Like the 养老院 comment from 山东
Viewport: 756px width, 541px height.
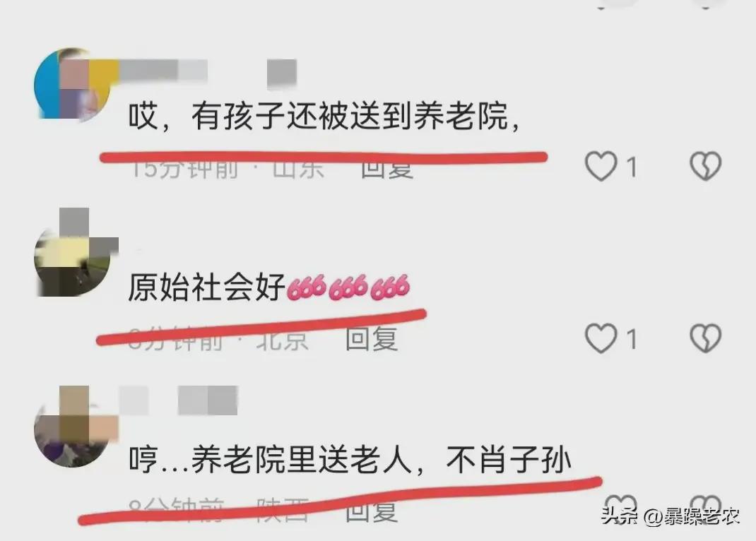coord(601,166)
